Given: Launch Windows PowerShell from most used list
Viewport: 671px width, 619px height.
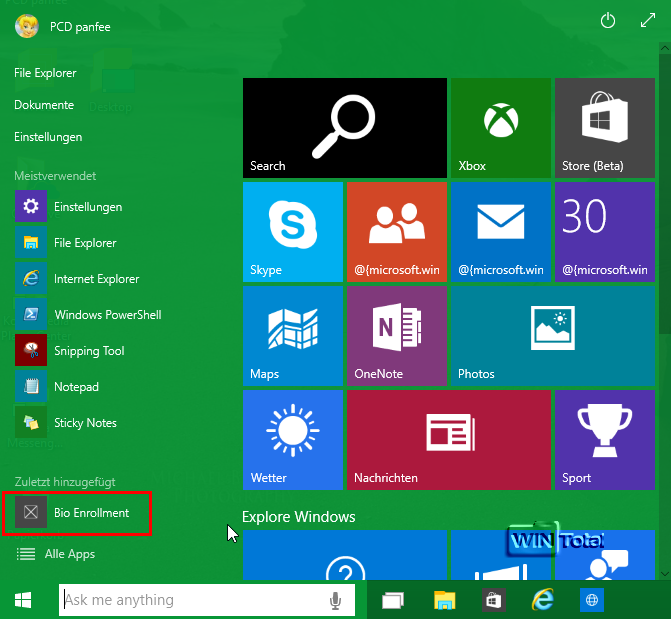Looking at the screenshot, I should (x=106, y=315).
